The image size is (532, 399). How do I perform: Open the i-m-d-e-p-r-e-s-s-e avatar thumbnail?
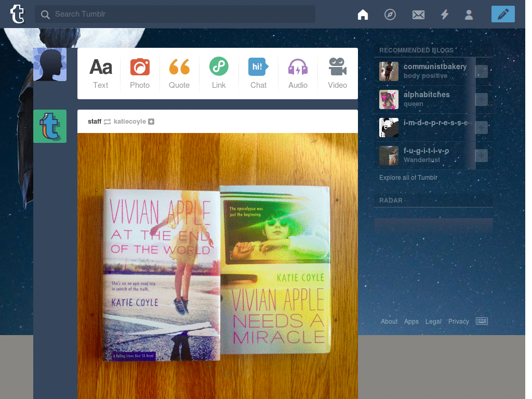389,128
